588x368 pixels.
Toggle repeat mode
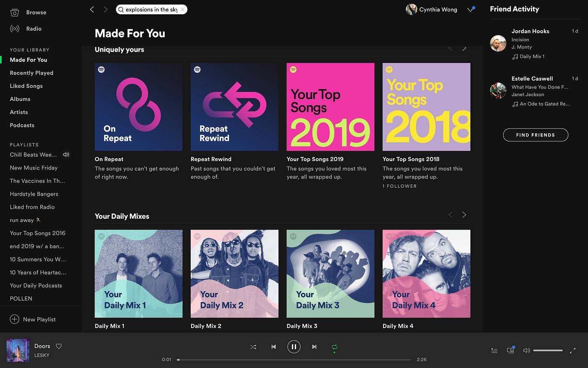pos(334,347)
